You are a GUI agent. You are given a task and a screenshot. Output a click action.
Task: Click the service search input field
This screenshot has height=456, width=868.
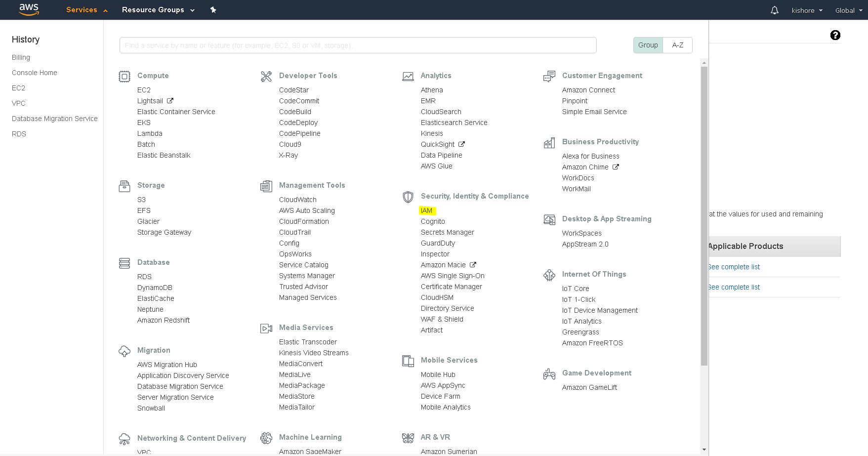[x=358, y=45]
